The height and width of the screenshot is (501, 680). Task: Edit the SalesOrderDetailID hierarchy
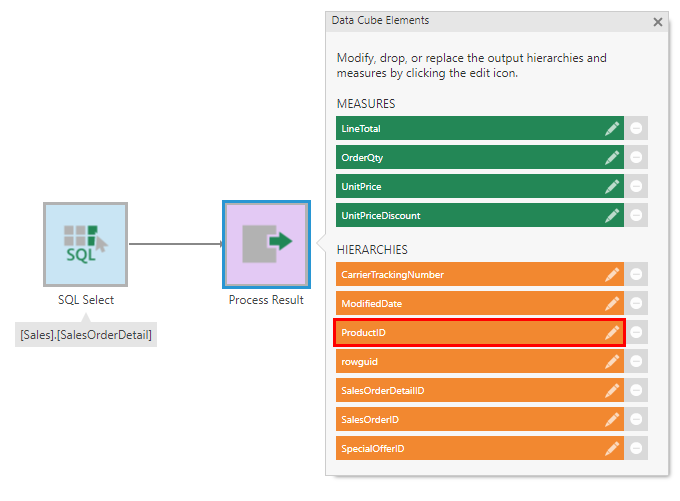coord(612,391)
